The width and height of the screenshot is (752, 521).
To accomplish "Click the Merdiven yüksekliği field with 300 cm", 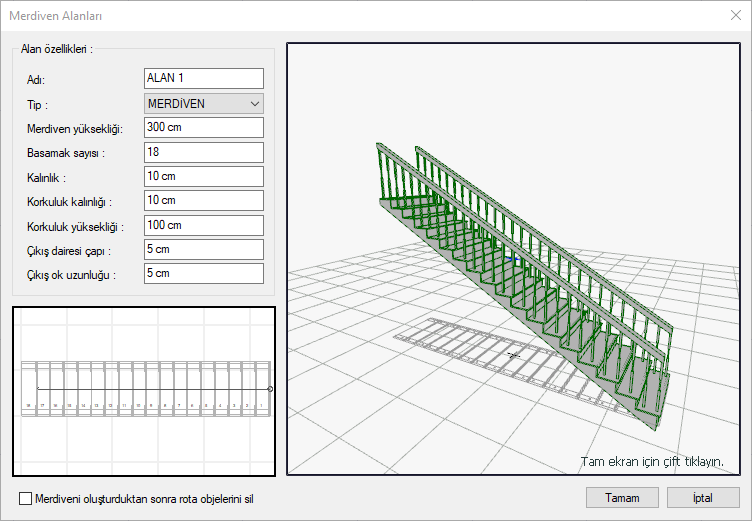I will 203,127.
